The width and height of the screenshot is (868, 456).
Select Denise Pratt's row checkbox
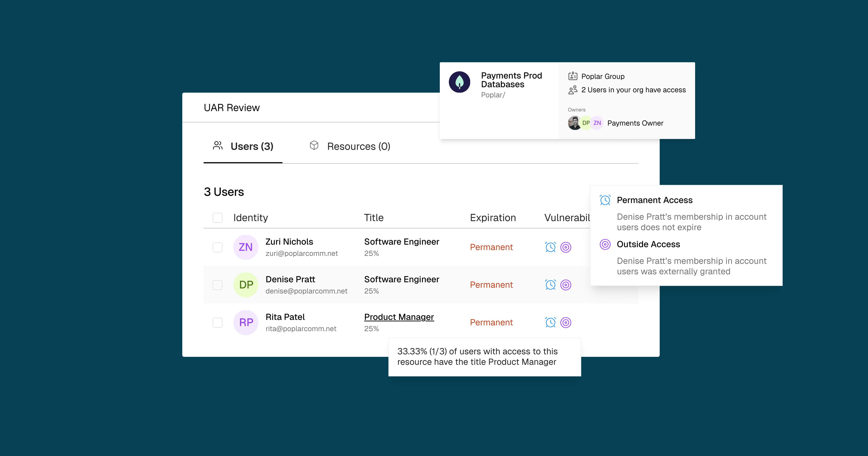217,285
